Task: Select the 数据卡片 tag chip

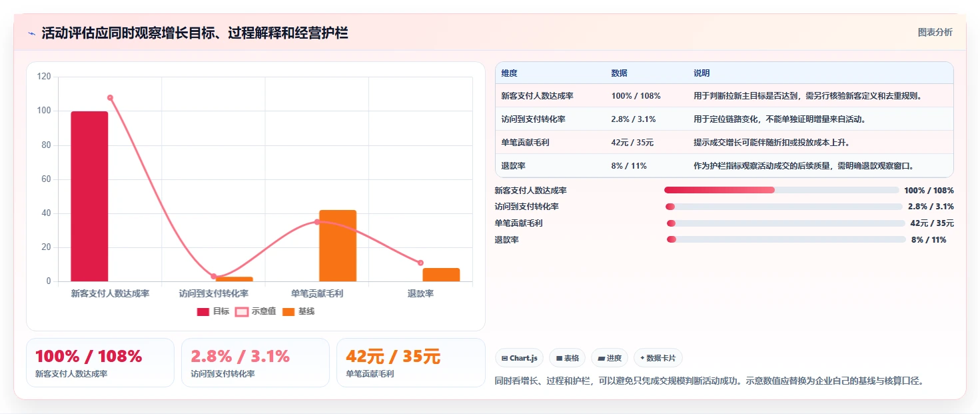Action: (658, 358)
